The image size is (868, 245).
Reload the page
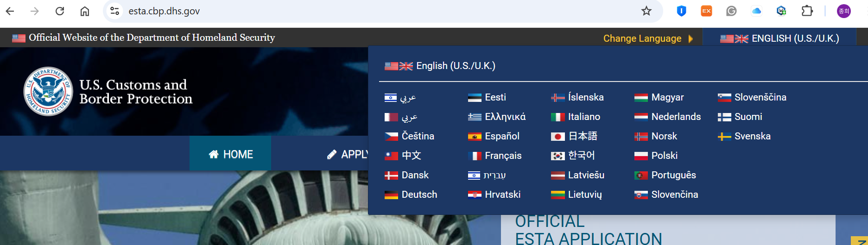[60, 11]
